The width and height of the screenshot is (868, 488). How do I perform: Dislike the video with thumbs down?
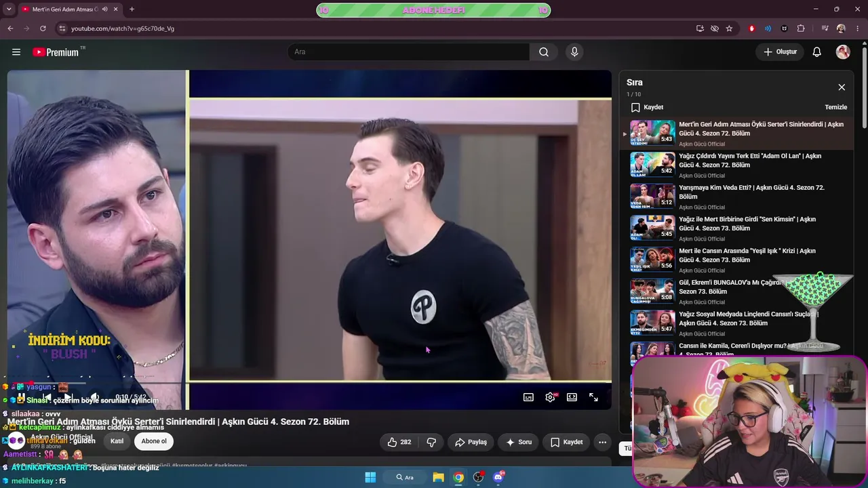(431, 442)
